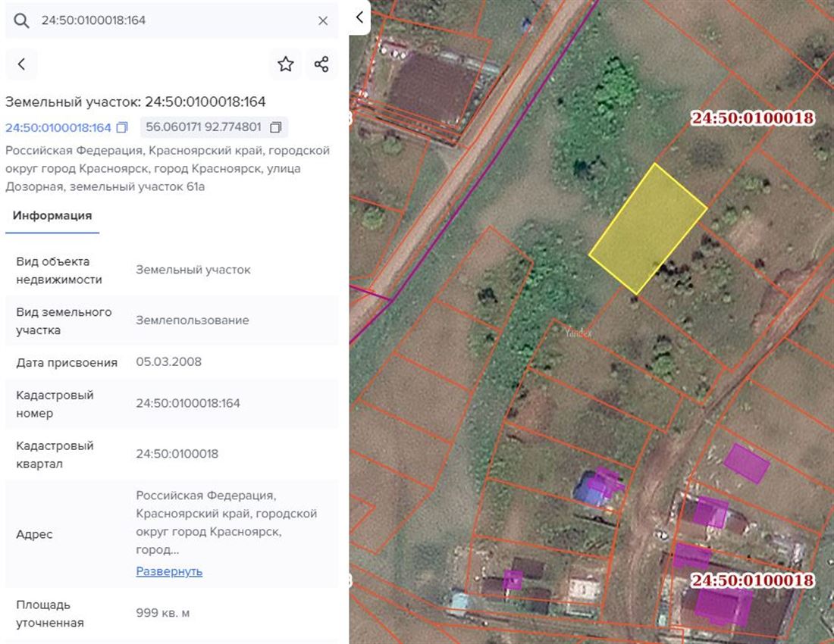This screenshot has height=644, width=834.
Task: Click the Кадастровый квартал value 24:50:0100018
Action: pyautogui.click(x=177, y=454)
